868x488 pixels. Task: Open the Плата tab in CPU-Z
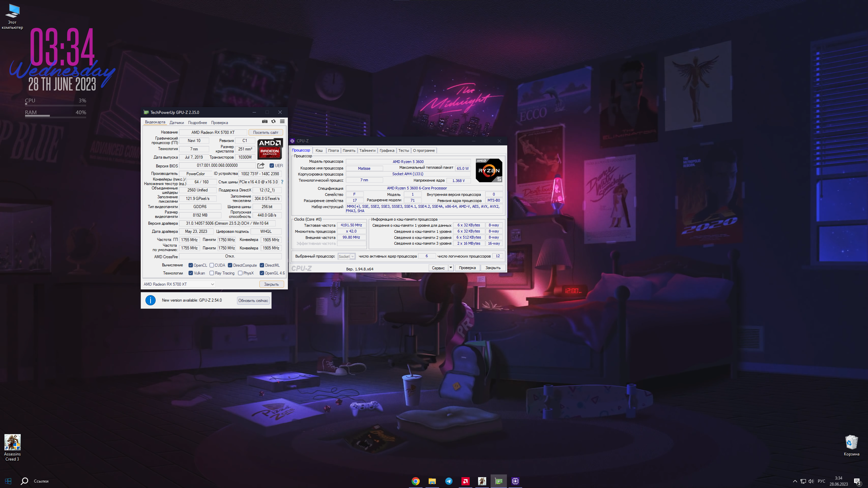pos(333,150)
